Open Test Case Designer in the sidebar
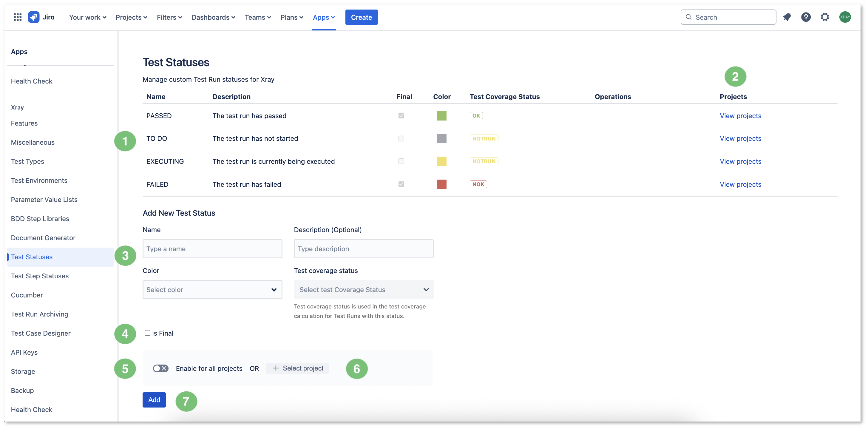This screenshot has width=868, height=429. pos(41,333)
